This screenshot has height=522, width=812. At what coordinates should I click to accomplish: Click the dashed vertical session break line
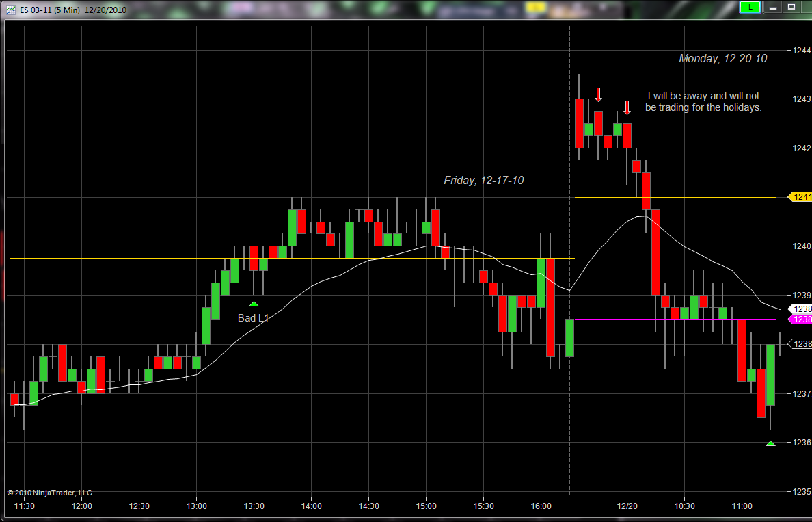569,410
